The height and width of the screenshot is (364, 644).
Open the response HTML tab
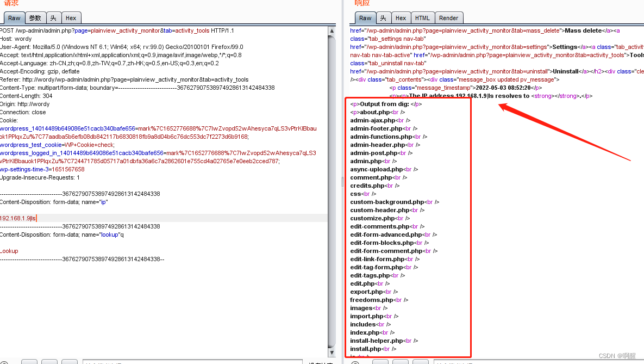pyautogui.click(x=422, y=18)
